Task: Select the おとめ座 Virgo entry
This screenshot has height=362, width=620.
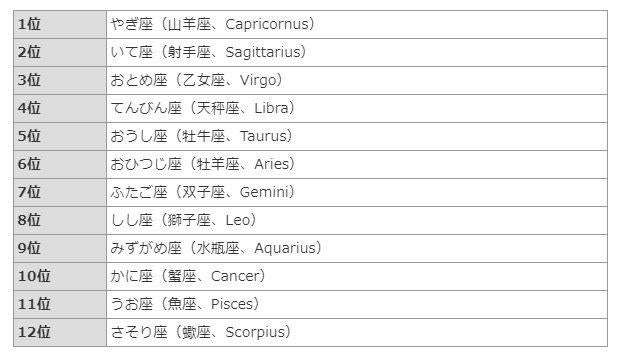Action: (x=197, y=81)
